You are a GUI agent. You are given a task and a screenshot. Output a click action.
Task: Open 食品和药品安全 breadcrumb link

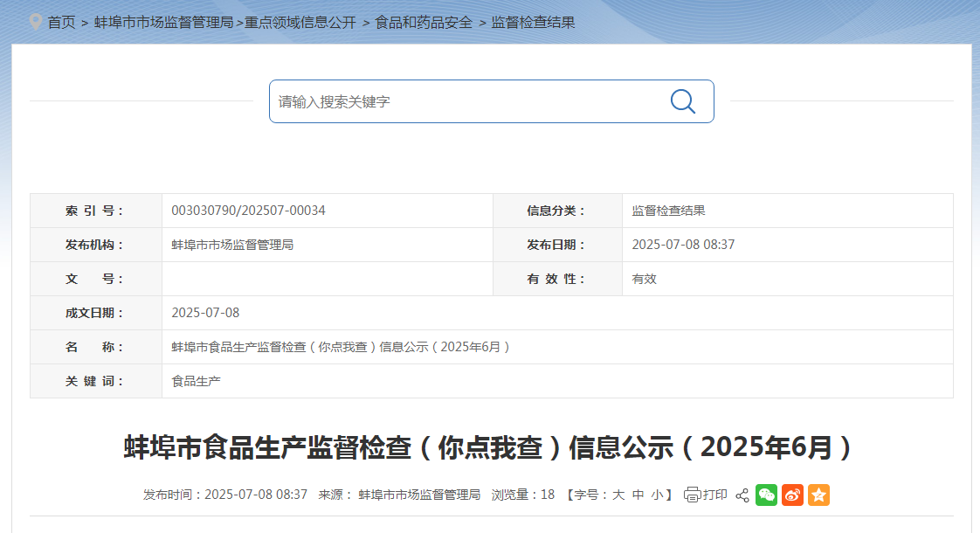click(423, 23)
